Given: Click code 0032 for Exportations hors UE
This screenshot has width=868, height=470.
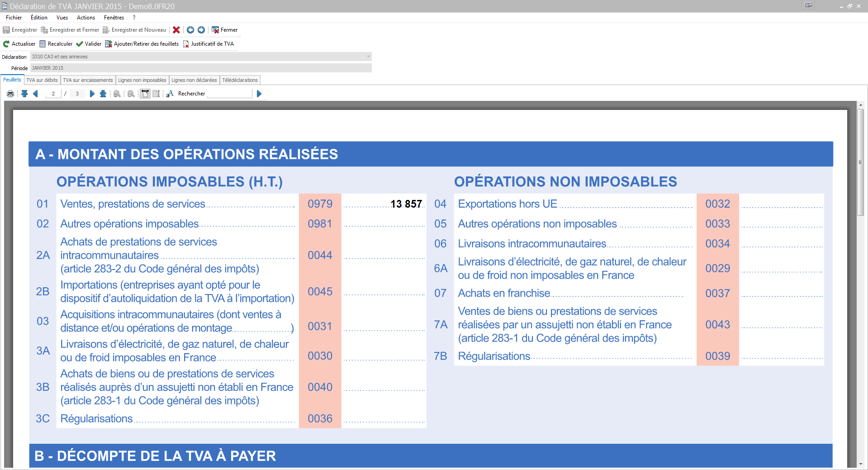Looking at the screenshot, I should point(718,204).
